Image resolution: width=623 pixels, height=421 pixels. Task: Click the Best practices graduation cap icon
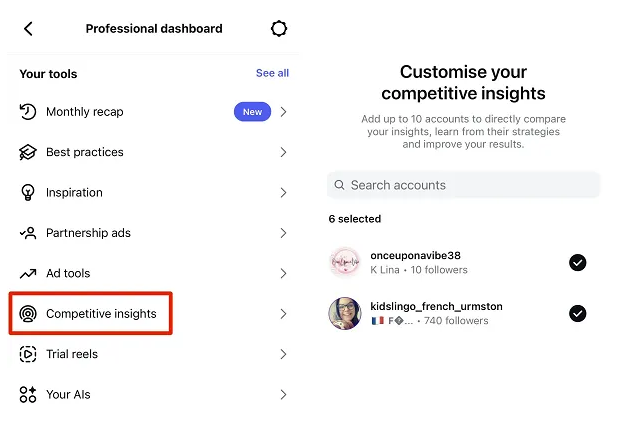pos(28,152)
